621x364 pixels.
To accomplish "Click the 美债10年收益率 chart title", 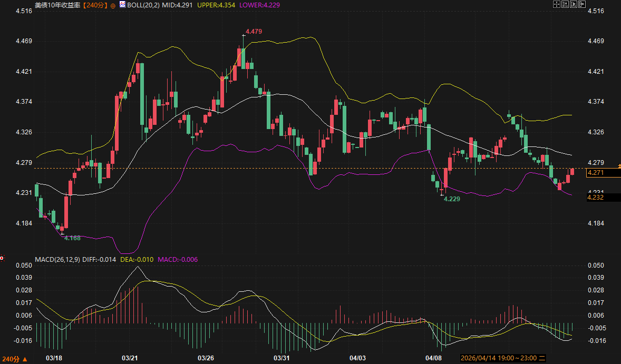I will click(58, 5).
